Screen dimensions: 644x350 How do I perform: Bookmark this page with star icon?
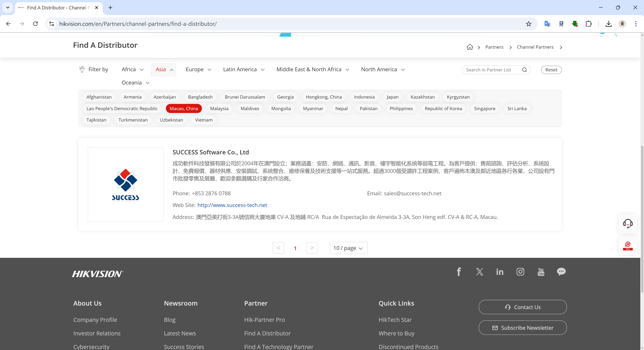coord(528,24)
